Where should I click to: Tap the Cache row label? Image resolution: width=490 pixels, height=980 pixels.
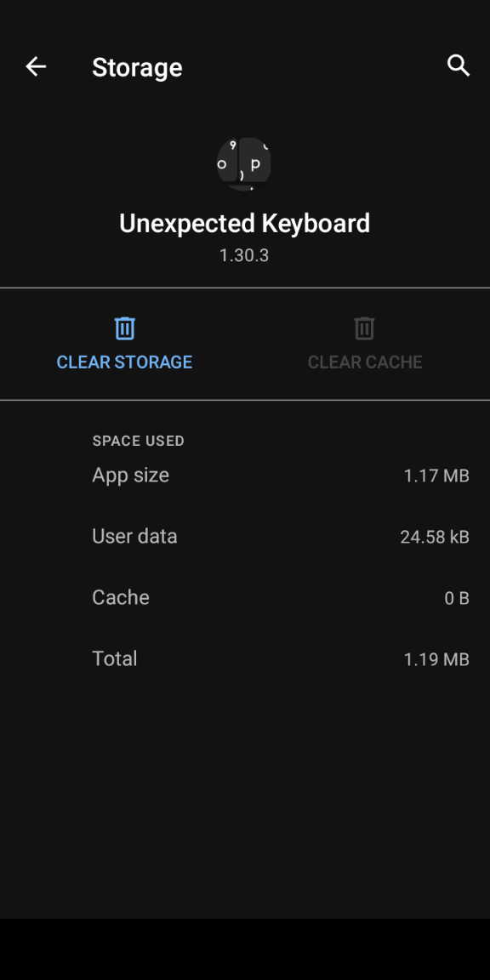click(x=121, y=597)
